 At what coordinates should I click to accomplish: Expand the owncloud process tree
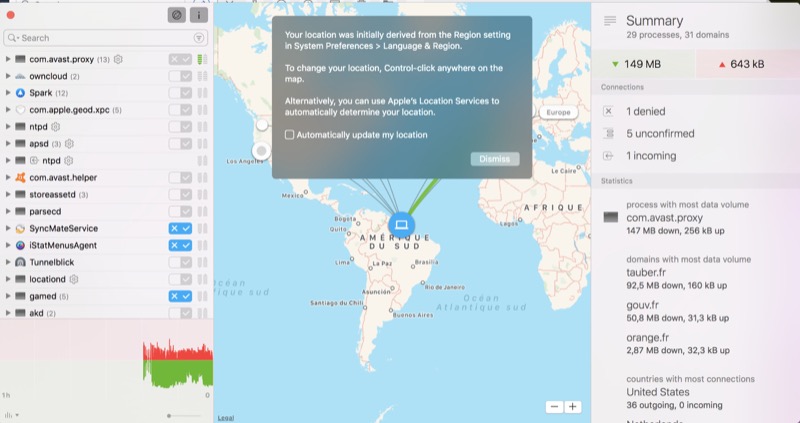tap(8, 76)
